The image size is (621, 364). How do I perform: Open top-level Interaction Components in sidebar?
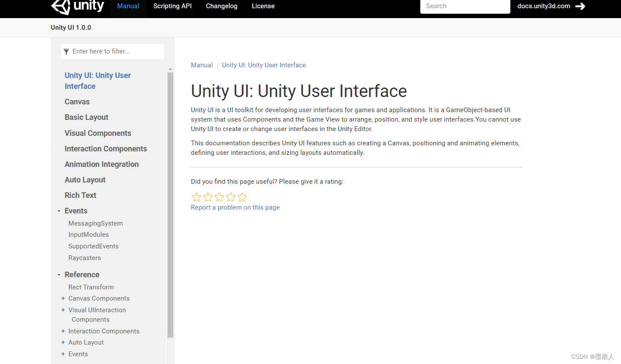pyautogui.click(x=106, y=149)
